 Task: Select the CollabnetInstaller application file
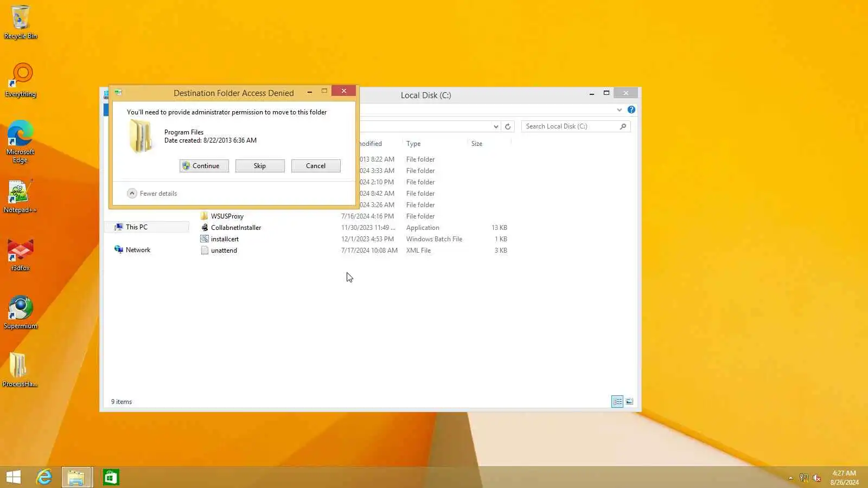coord(236,228)
